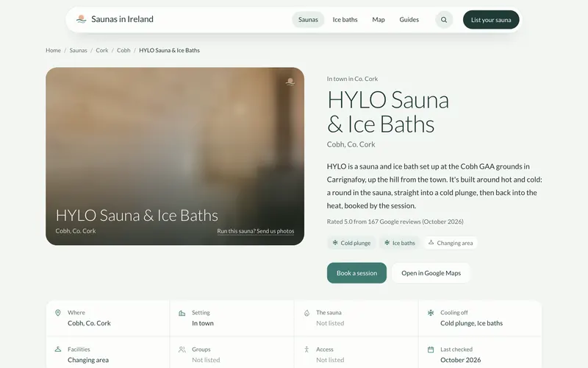Click October 2026 under Last checked

[x=461, y=360]
